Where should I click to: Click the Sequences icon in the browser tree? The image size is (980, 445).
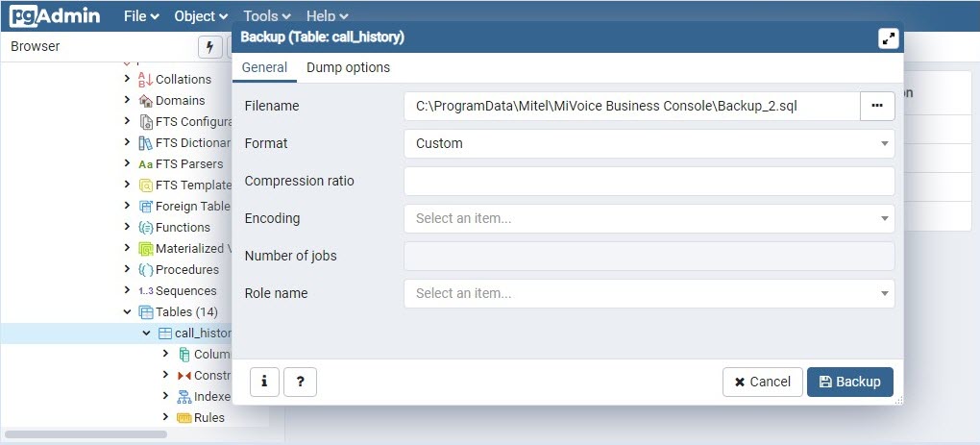click(146, 290)
